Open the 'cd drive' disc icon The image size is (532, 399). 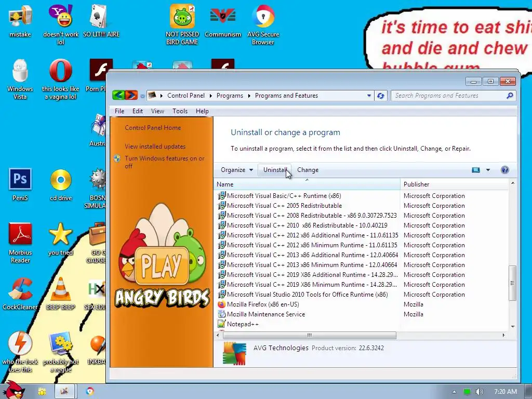point(61,184)
